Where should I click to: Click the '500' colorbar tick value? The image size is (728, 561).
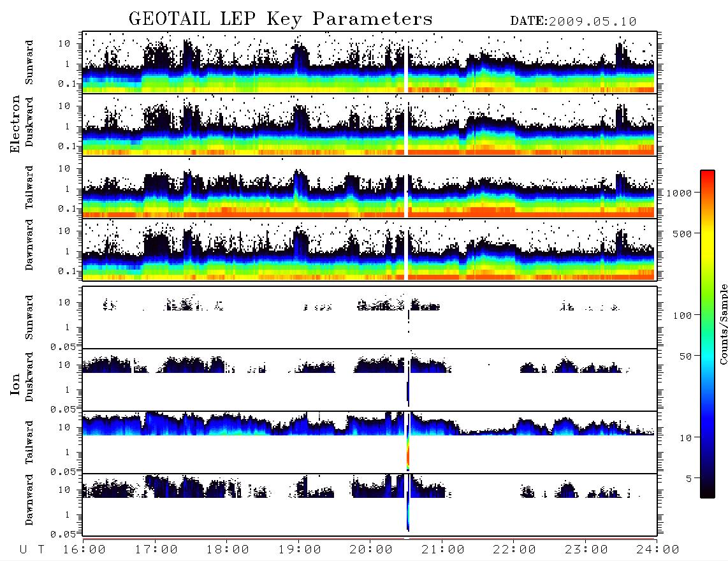(x=682, y=234)
